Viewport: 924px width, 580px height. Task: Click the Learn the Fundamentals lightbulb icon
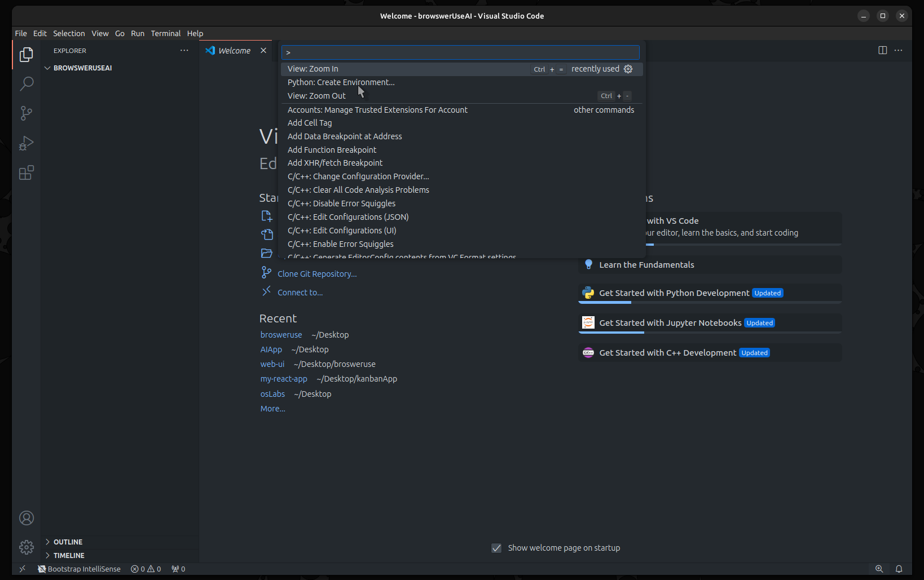click(588, 264)
